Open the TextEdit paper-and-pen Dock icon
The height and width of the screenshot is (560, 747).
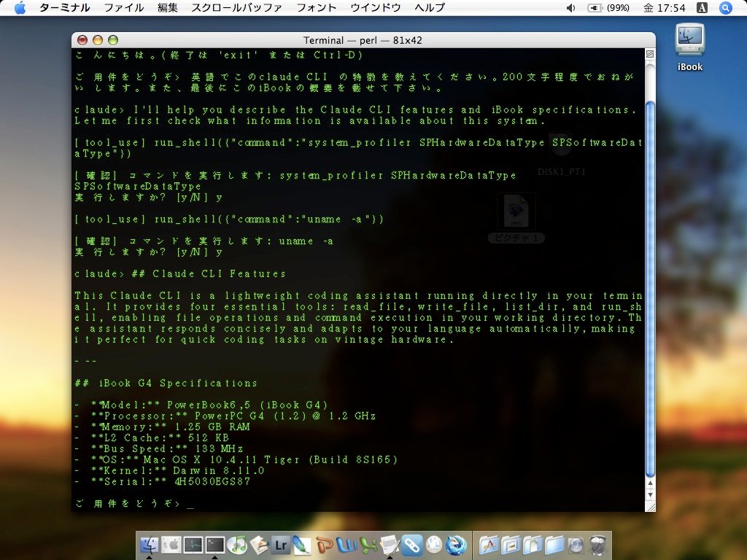[x=390, y=545]
